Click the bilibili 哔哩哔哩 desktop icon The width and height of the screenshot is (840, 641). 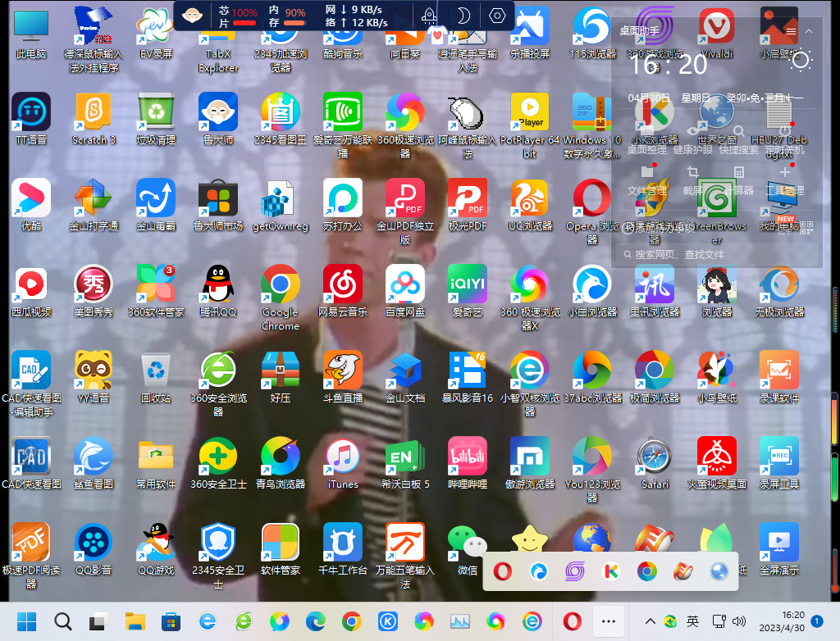[468, 457]
